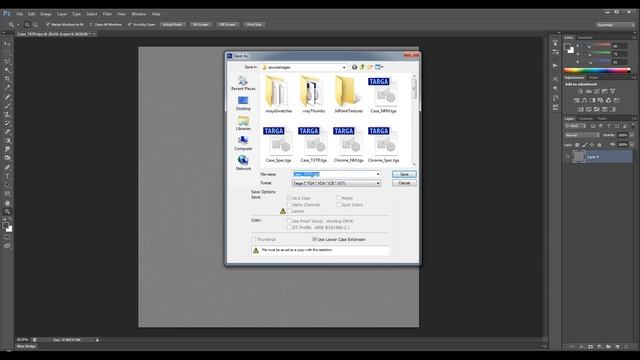Switch to the Channels tab
The image size is (640, 360).
point(586,119)
